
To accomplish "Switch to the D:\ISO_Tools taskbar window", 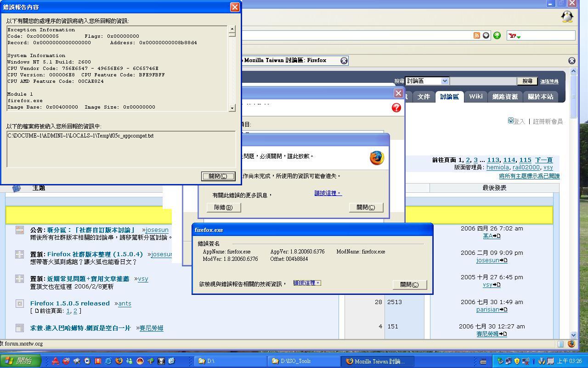I will pyautogui.click(x=303, y=361).
